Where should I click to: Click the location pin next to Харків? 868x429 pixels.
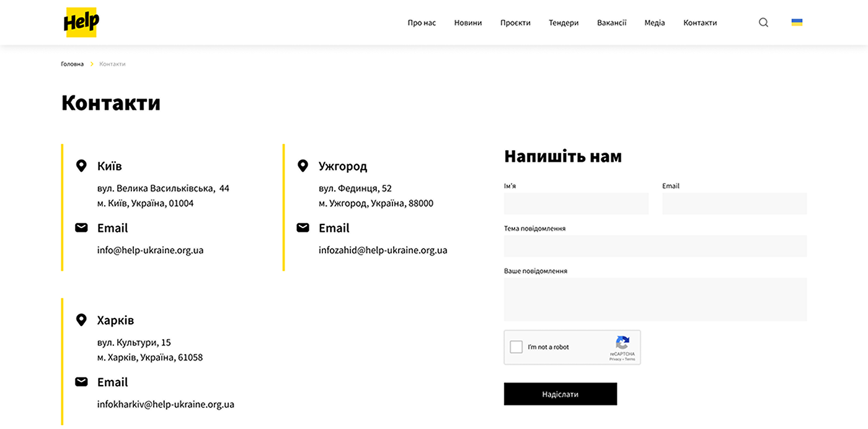[81, 320]
